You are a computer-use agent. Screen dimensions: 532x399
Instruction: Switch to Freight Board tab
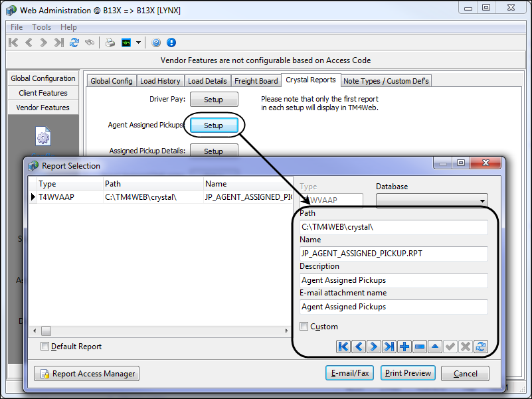click(256, 81)
